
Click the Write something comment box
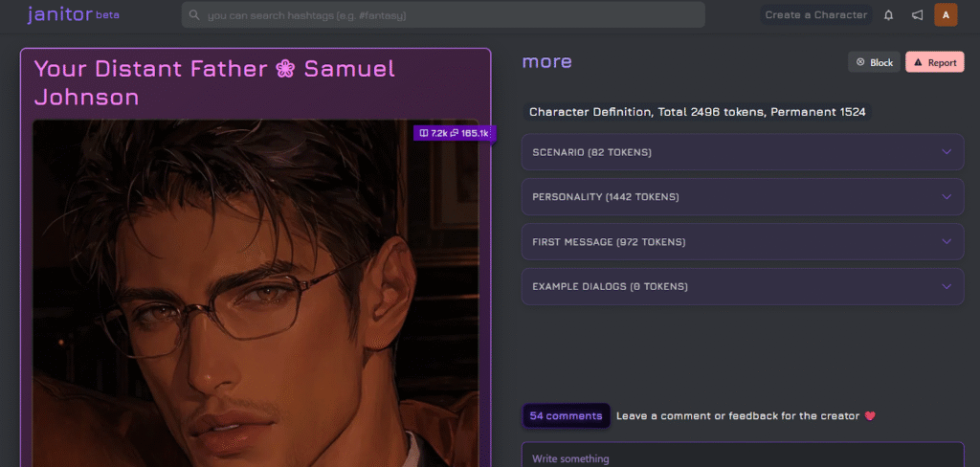[743, 456]
